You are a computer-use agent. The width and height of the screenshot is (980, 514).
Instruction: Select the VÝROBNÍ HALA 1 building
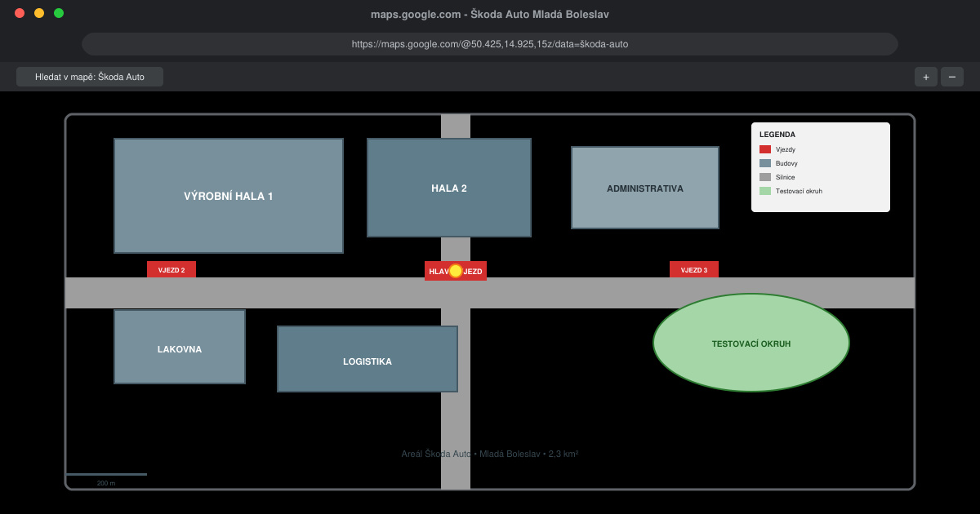[229, 196]
